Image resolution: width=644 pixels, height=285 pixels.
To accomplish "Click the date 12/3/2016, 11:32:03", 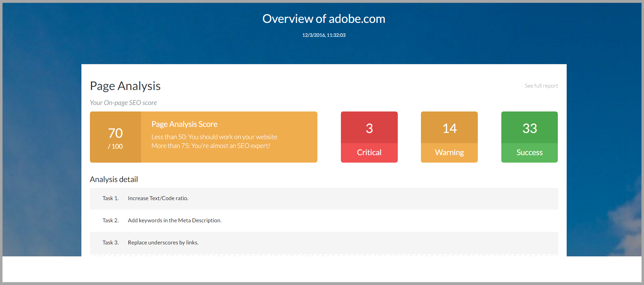I will click(324, 35).
